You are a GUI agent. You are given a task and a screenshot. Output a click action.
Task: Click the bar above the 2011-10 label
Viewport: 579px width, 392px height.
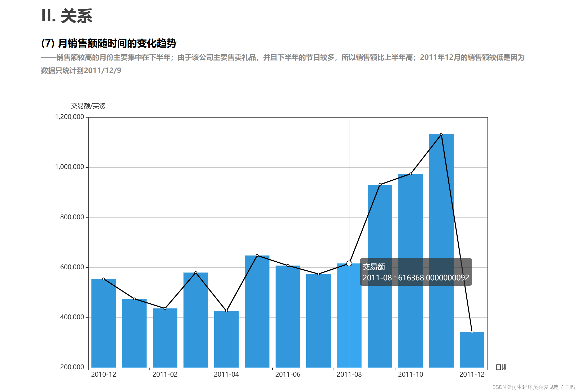pyautogui.click(x=410, y=271)
